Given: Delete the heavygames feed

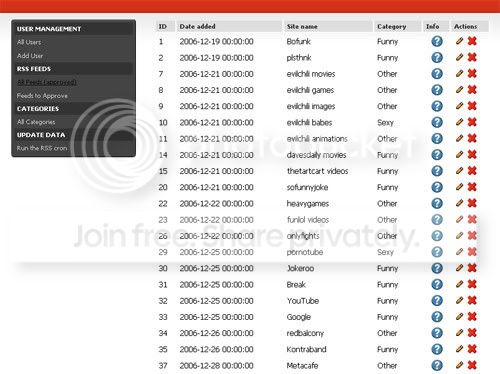Looking at the screenshot, I should tap(472, 203).
